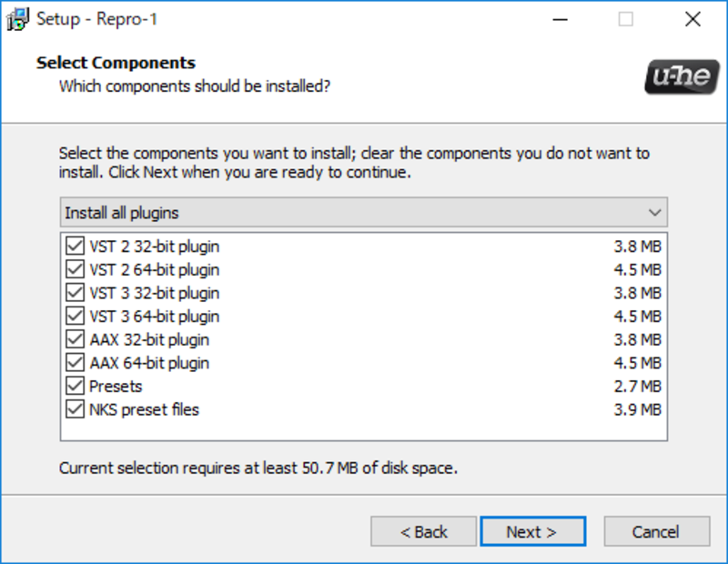Select the AAX 64-bit plugin row label

coord(149,363)
